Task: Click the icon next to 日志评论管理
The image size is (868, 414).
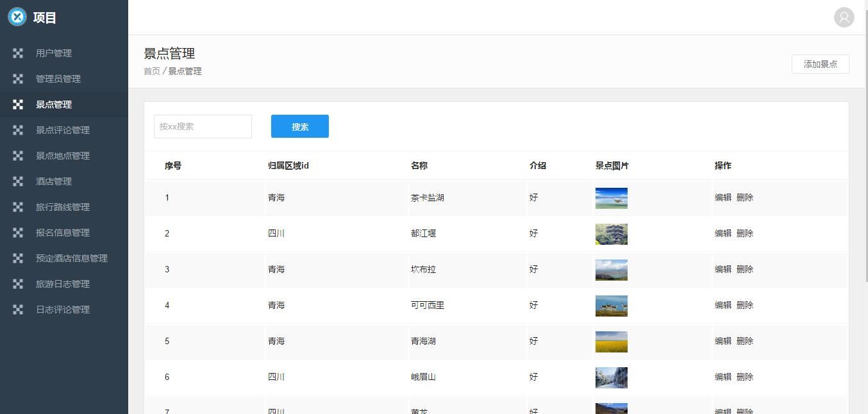Action: [x=18, y=310]
